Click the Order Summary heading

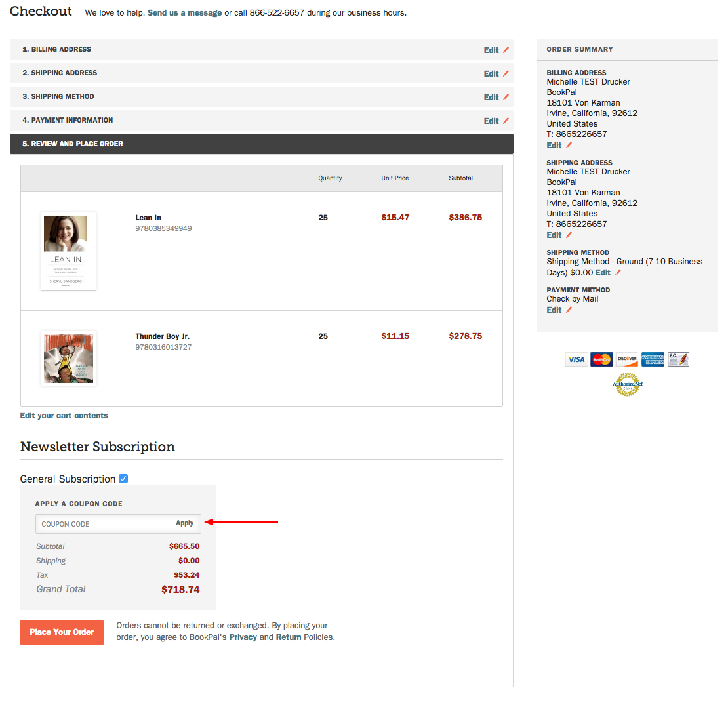click(x=580, y=49)
